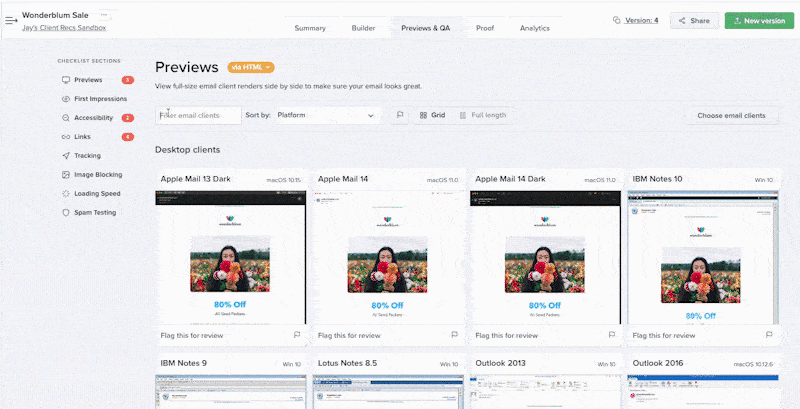This screenshot has width=800, height=409.
Task: Open Jay's Client Recs Sandbox link
Action: click(x=64, y=28)
